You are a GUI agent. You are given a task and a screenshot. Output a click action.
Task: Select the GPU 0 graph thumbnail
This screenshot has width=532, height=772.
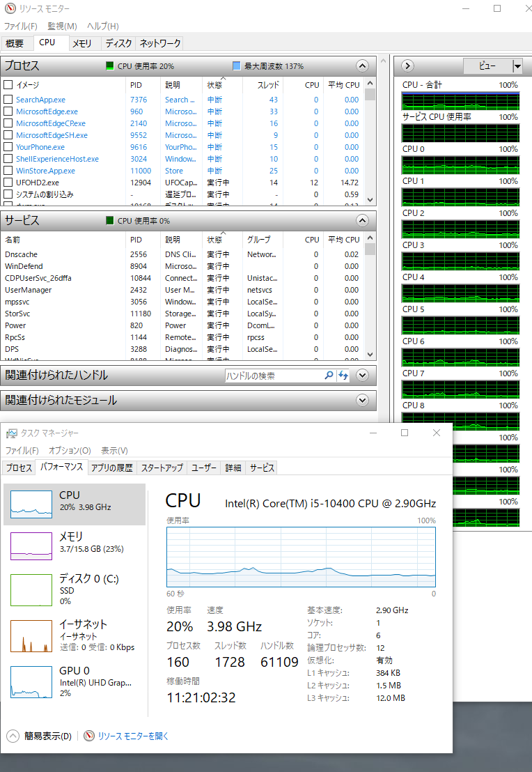(31, 681)
